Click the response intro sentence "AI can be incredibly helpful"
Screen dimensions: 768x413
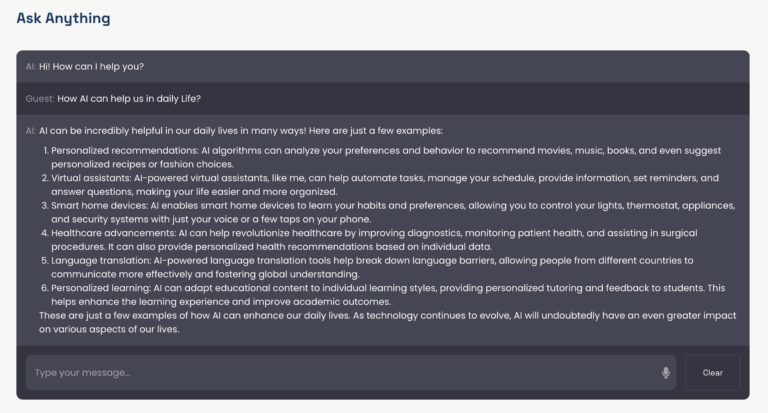(240, 130)
